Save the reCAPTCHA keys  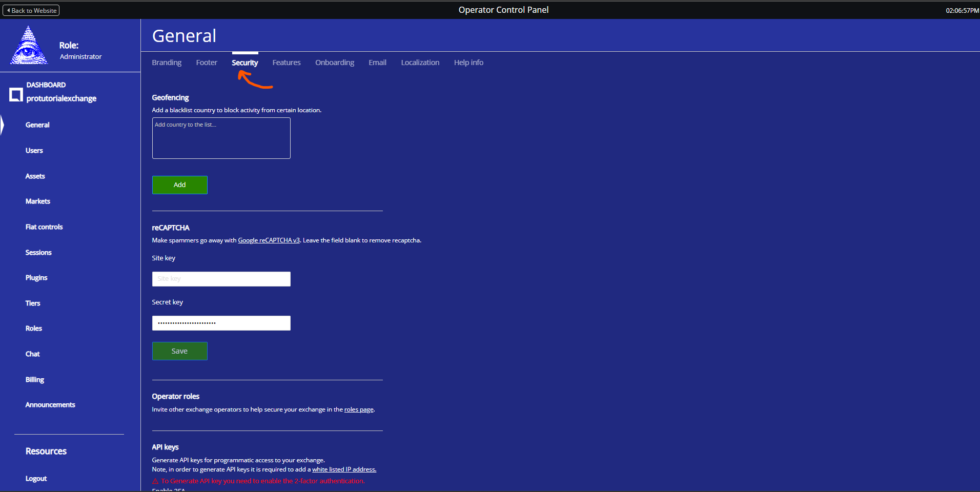tap(179, 351)
